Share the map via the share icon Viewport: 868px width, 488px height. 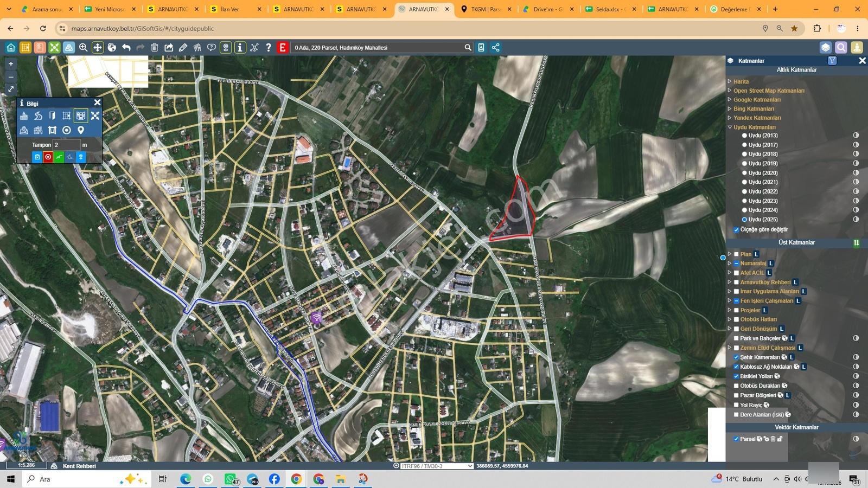click(495, 48)
